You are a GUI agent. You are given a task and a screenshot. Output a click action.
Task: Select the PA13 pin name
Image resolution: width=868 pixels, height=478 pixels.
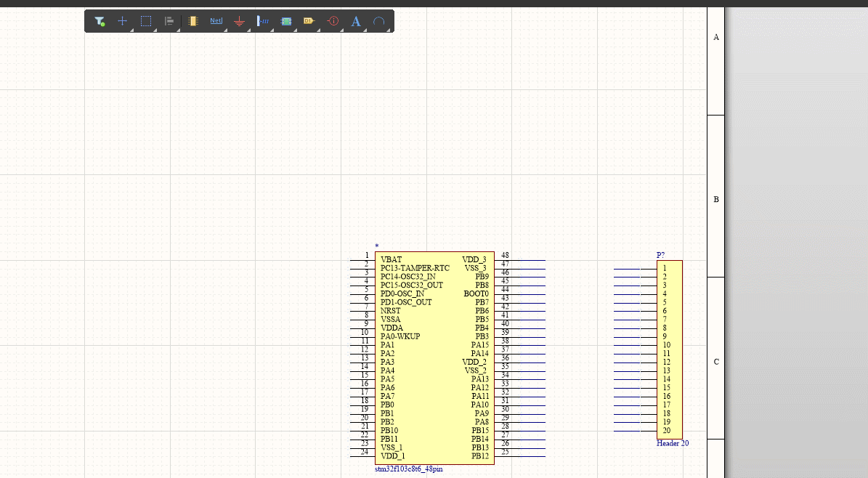tap(480, 379)
